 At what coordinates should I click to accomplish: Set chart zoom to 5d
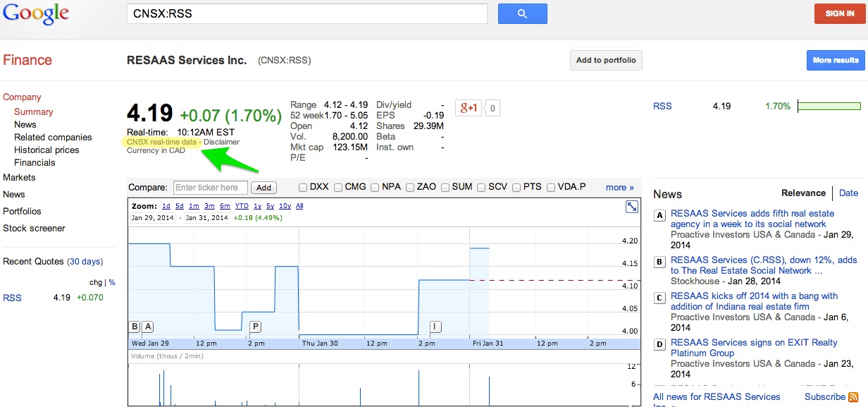click(x=180, y=206)
